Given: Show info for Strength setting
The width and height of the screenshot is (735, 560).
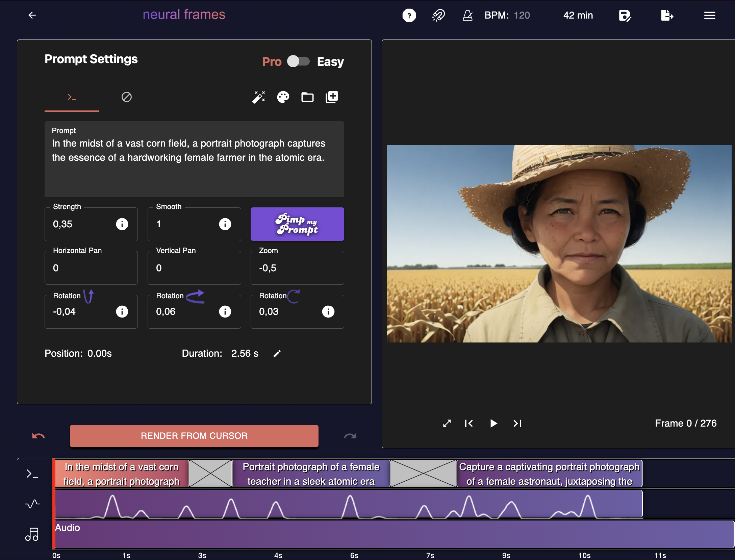Looking at the screenshot, I should (122, 224).
